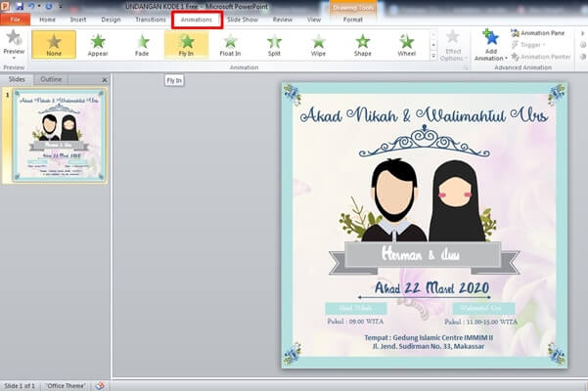Image resolution: width=588 pixels, height=391 pixels.
Task: Click the PowerPoint application icon
Action: (5, 7)
